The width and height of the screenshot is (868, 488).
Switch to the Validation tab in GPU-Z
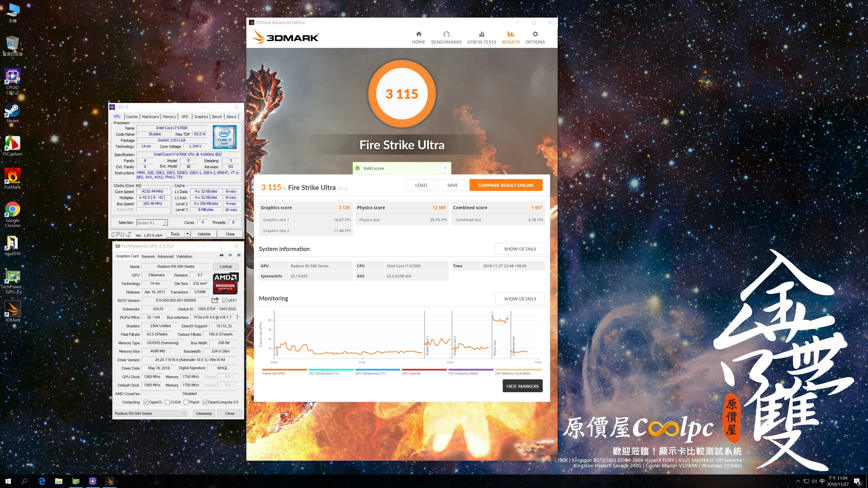(x=184, y=256)
